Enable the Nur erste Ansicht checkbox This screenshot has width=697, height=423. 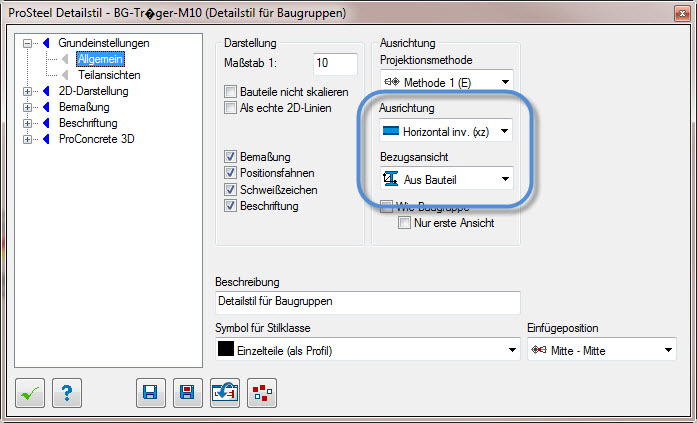pyautogui.click(x=404, y=223)
